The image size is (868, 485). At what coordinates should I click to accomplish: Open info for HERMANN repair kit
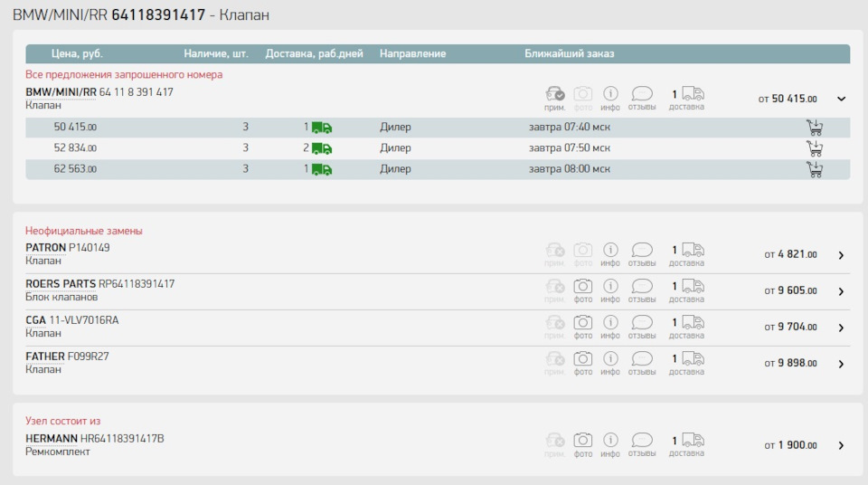pos(610,440)
